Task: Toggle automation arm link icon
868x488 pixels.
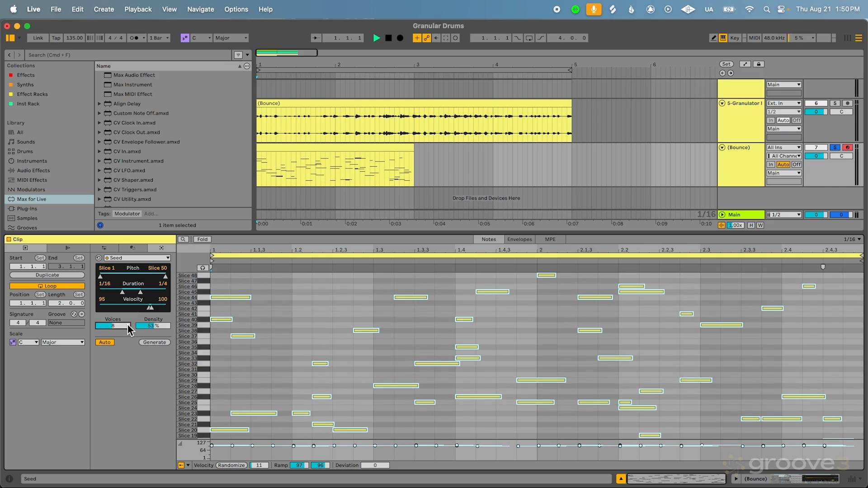Action: click(426, 38)
